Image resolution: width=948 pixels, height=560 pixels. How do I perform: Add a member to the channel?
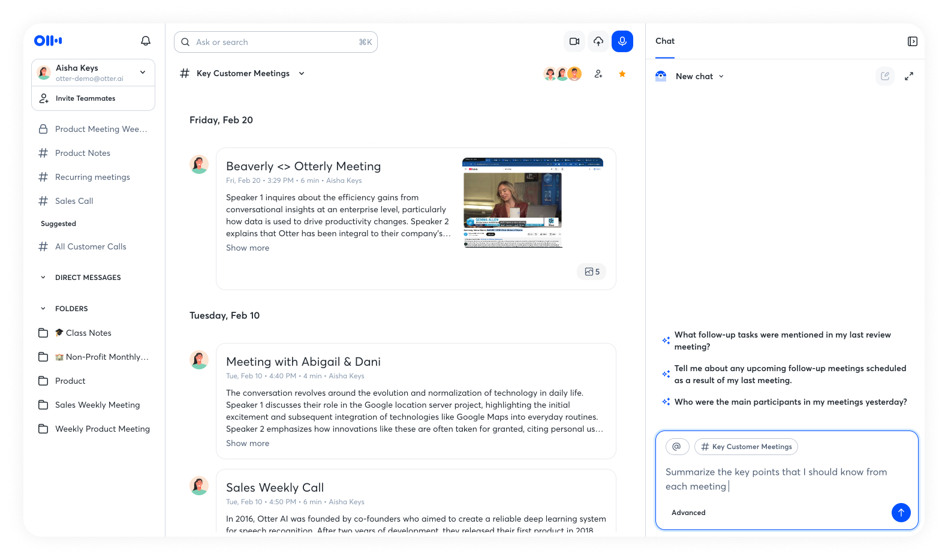pos(598,74)
